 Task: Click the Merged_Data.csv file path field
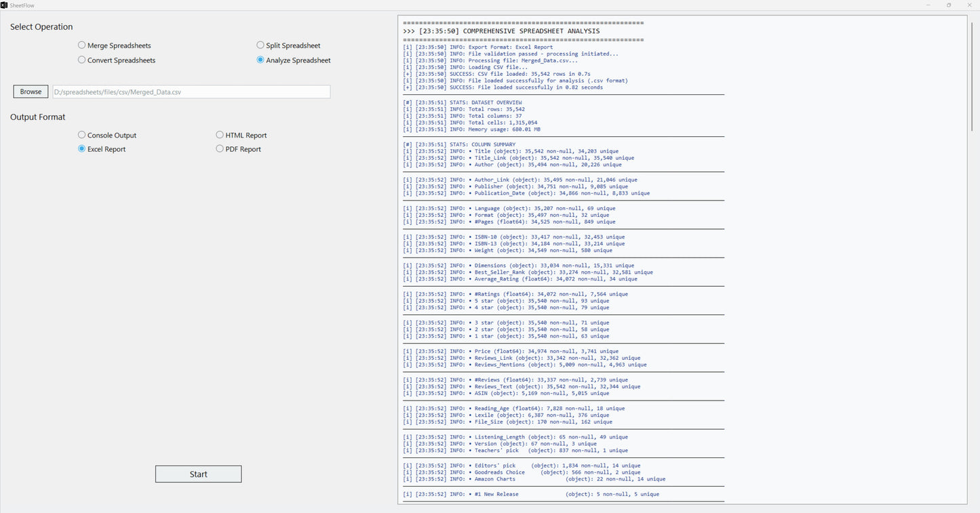(x=191, y=91)
